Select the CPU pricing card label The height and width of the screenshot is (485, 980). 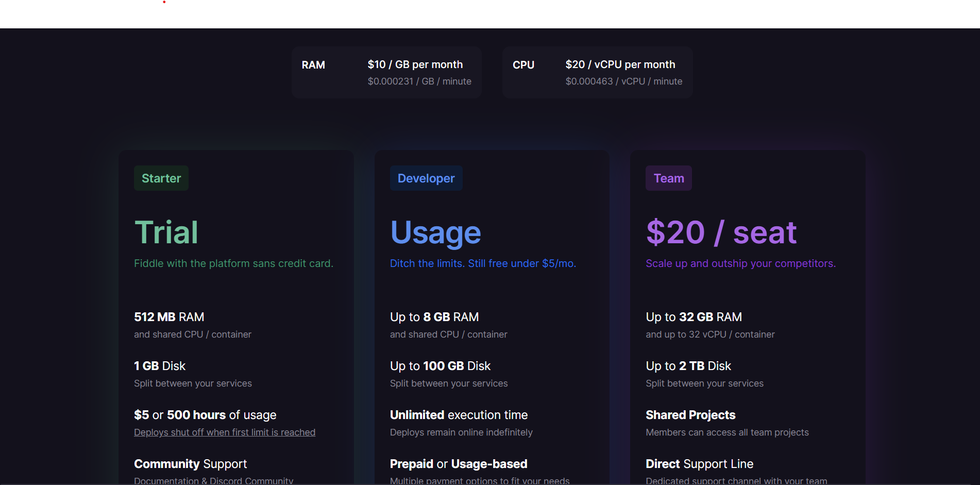[523, 65]
